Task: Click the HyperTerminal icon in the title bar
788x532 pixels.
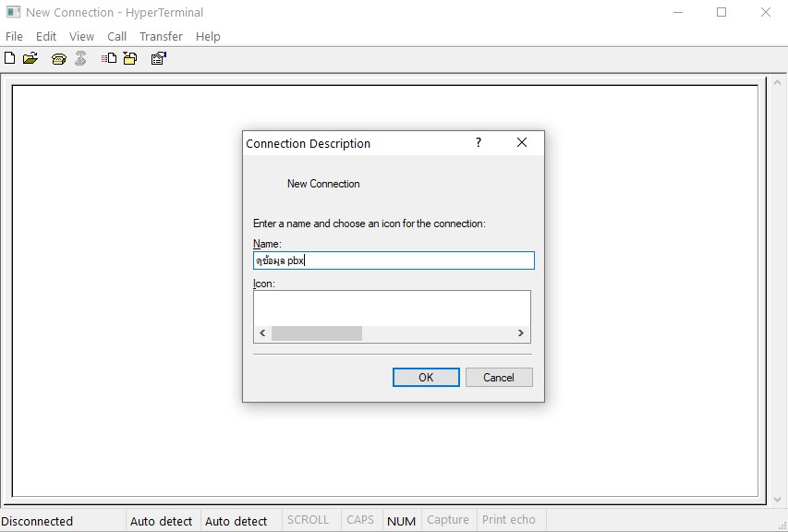Action: point(11,11)
